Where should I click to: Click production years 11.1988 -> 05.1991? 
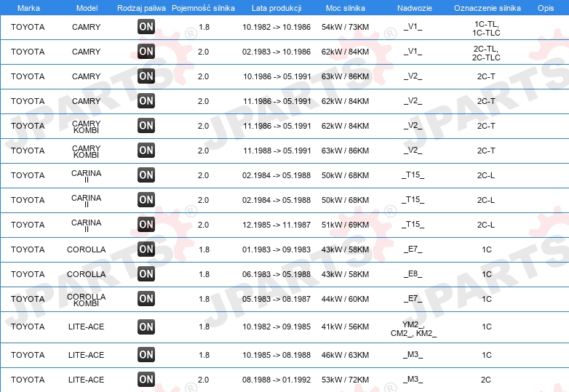click(x=277, y=151)
